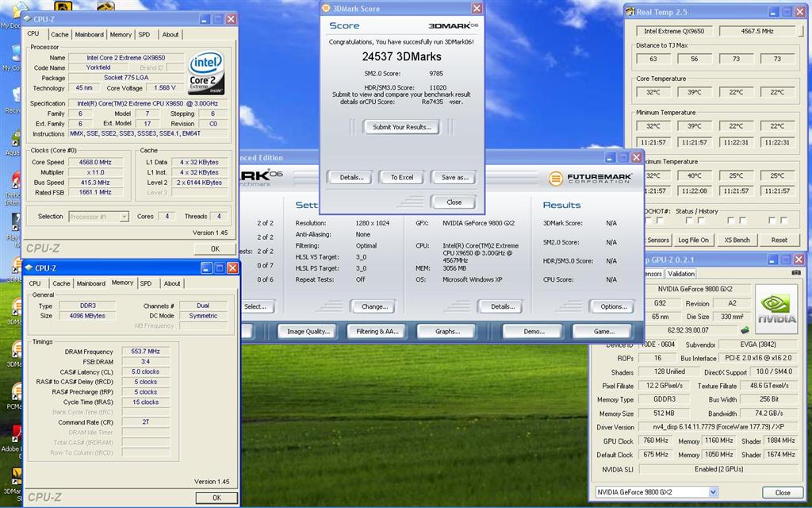
Task: Click the To Excel button
Action: pos(402,177)
